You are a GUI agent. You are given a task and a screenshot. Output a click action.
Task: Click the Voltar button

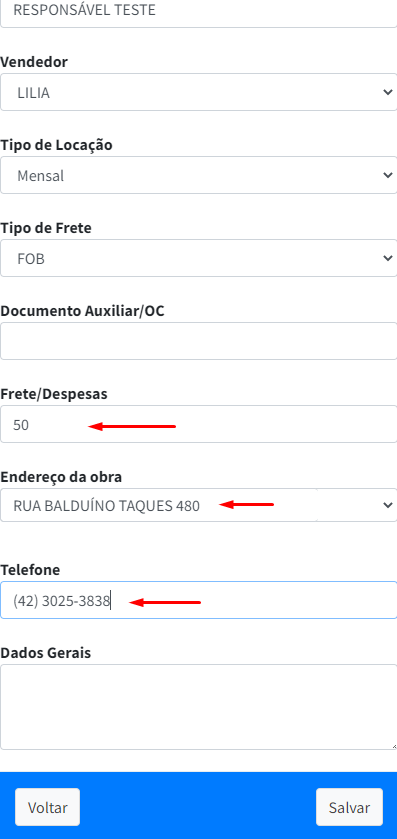[x=48, y=807]
